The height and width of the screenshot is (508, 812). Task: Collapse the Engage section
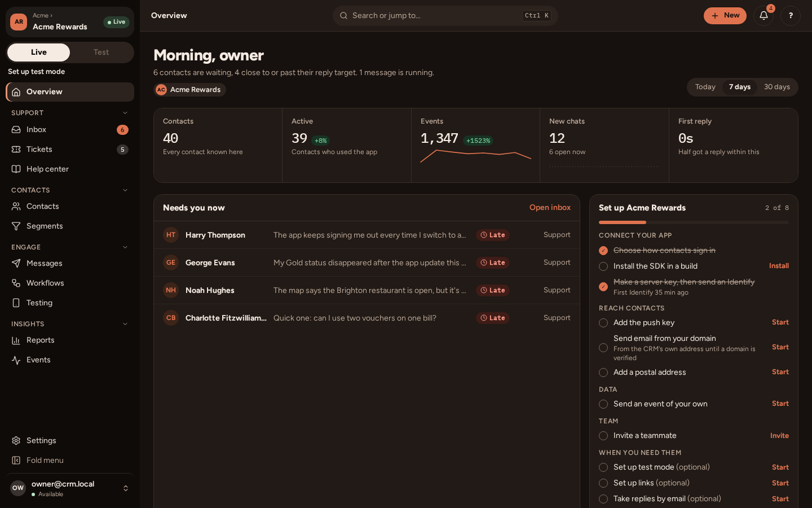click(x=125, y=247)
